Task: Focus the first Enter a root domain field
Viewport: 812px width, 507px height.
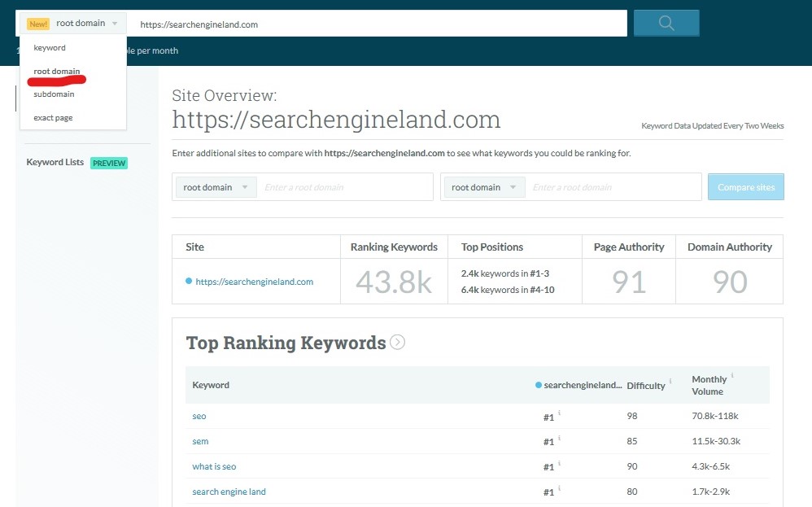Action: 346,187
